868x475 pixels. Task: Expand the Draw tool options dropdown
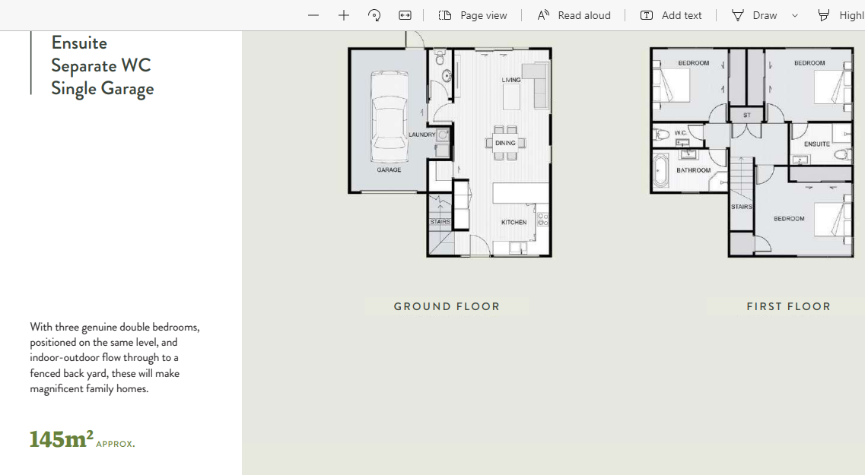(x=795, y=15)
